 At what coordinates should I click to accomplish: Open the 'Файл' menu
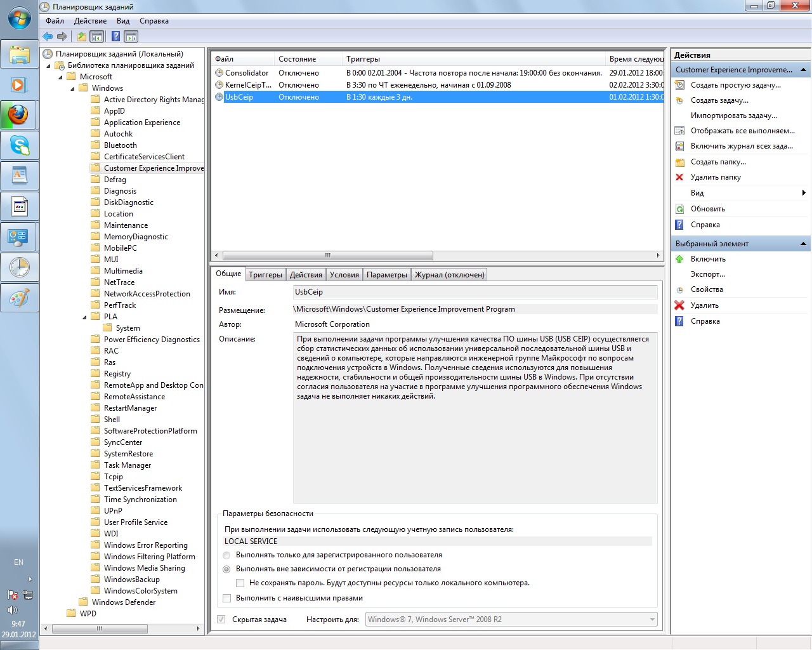click(x=55, y=21)
